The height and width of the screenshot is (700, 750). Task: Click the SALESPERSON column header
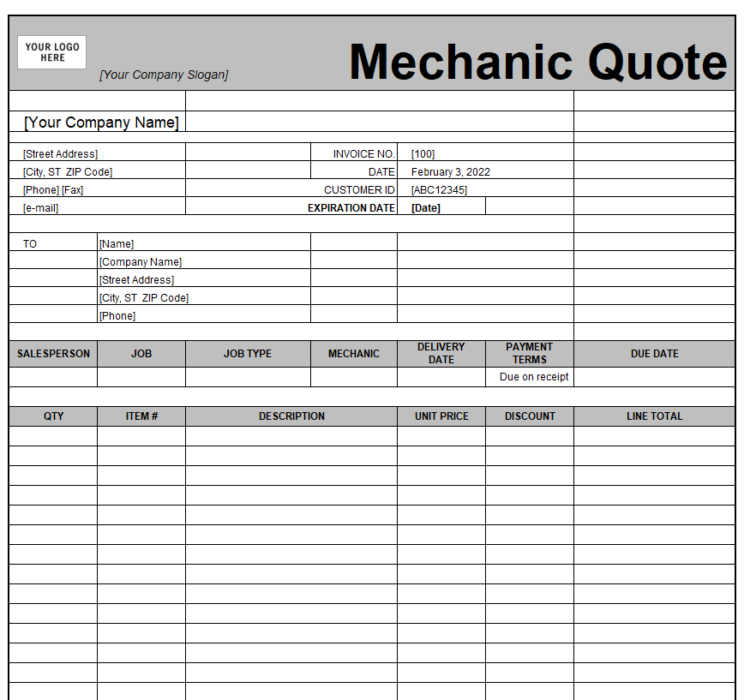53,354
